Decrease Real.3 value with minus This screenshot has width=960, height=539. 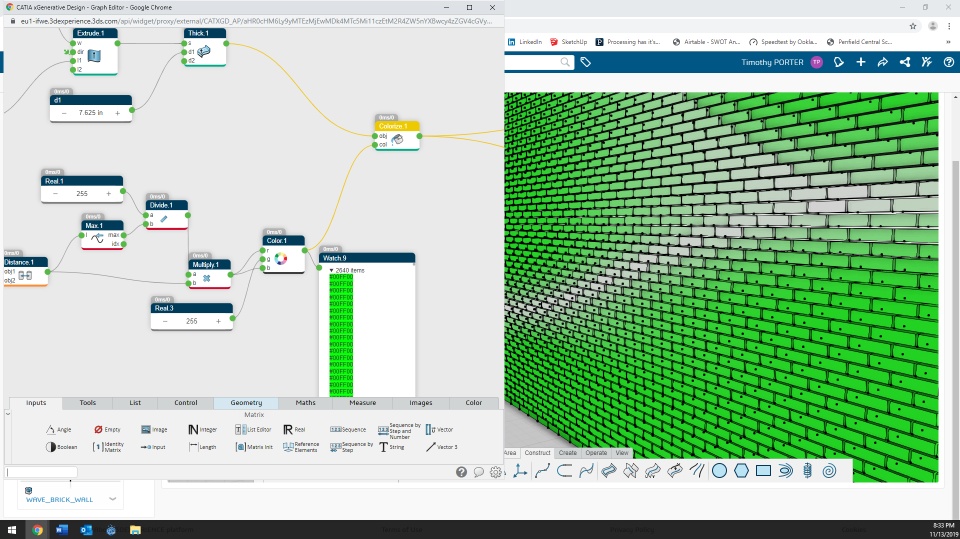pos(165,321)
